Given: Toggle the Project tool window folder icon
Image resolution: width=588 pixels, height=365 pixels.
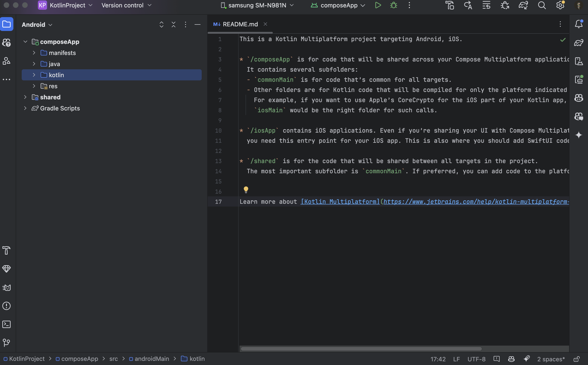Looking at the screenshot, I should 6,24.
